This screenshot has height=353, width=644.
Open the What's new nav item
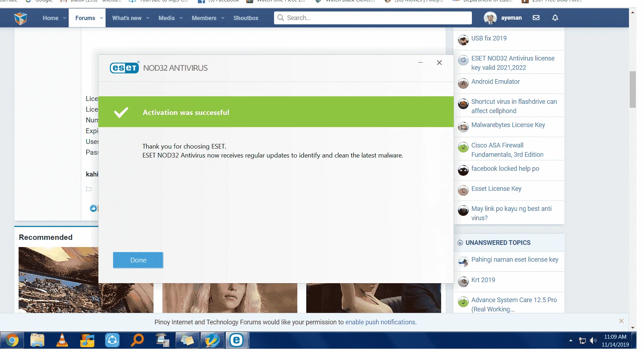click(127, 18)
